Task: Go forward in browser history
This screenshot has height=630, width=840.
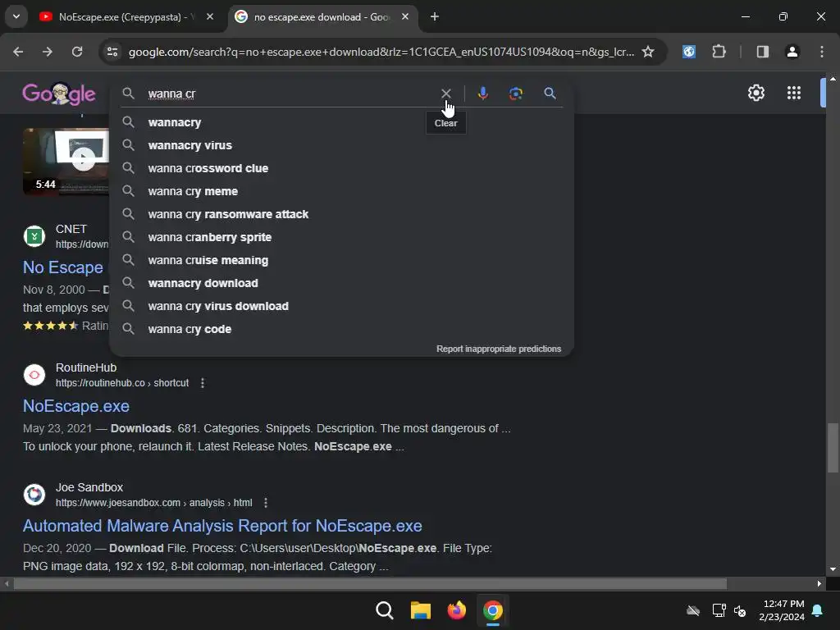Action: point(48,52)
